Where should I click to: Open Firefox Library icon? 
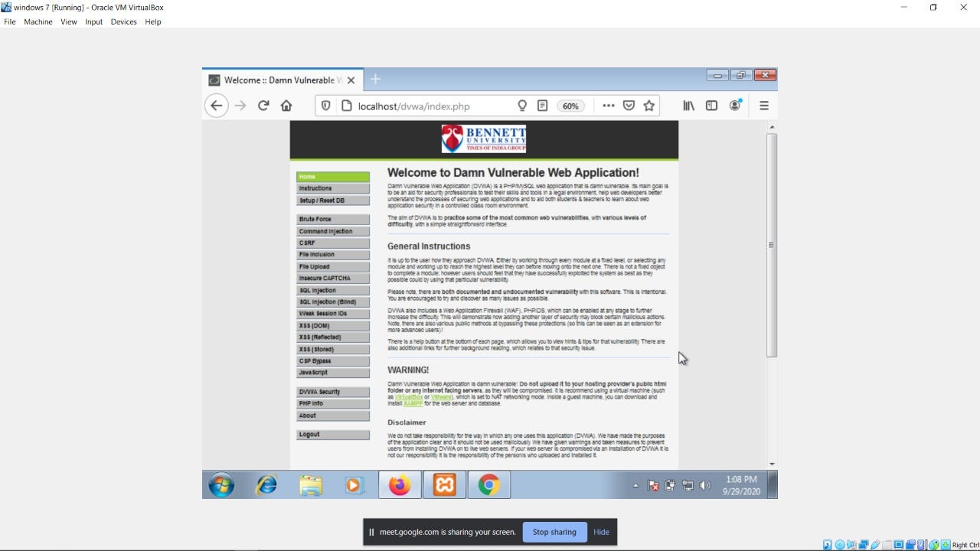point(689,106)
